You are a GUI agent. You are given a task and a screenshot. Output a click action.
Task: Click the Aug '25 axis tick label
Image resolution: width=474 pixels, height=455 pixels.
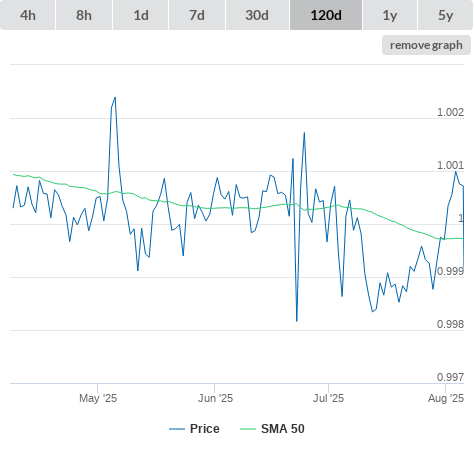tap(446, 398)
